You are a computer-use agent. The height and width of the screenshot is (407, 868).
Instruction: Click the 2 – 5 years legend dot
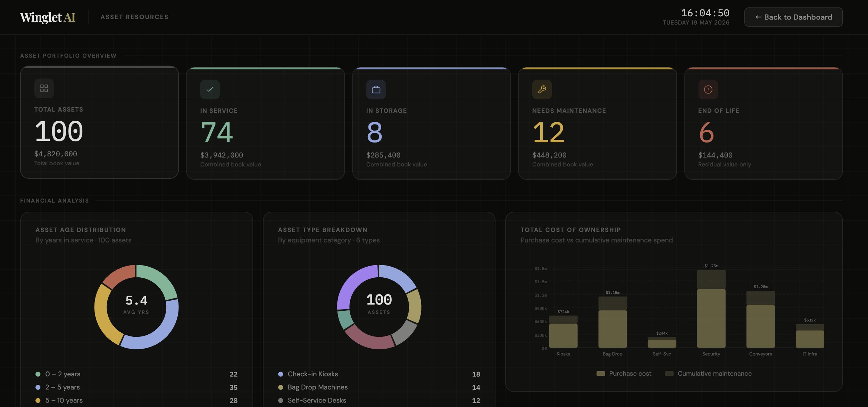pos(38,387)
